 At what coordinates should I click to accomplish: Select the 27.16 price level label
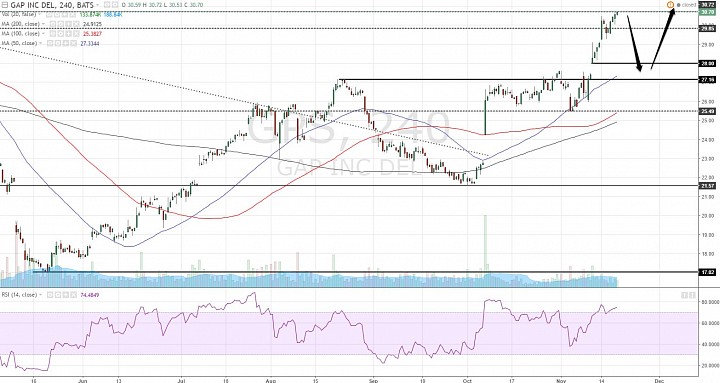(x=708, y=80)
